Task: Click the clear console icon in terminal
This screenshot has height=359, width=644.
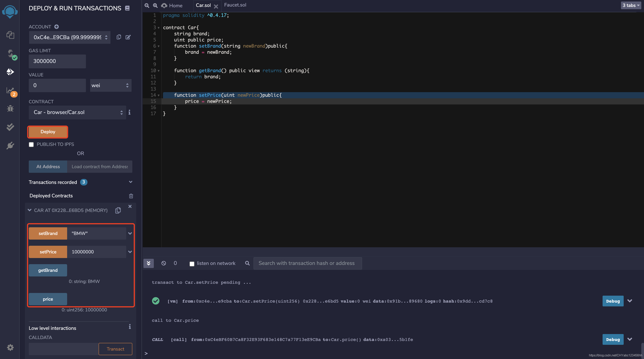Action: click(164, 263)
